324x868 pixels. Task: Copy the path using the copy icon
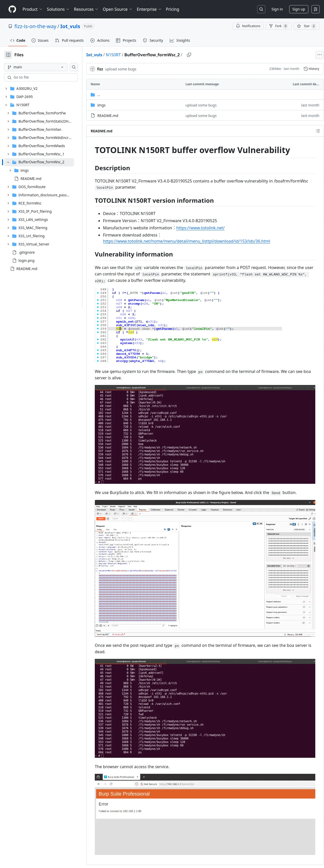189,55
